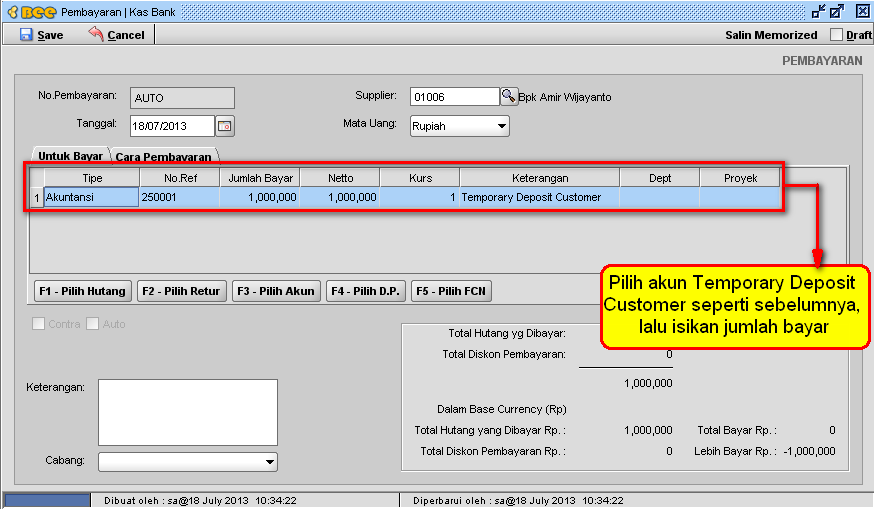Select the Akuntansi cell in Tipe column
Image resolution: width=874 pixels, height=509 pixels.
tap(91, 197)
